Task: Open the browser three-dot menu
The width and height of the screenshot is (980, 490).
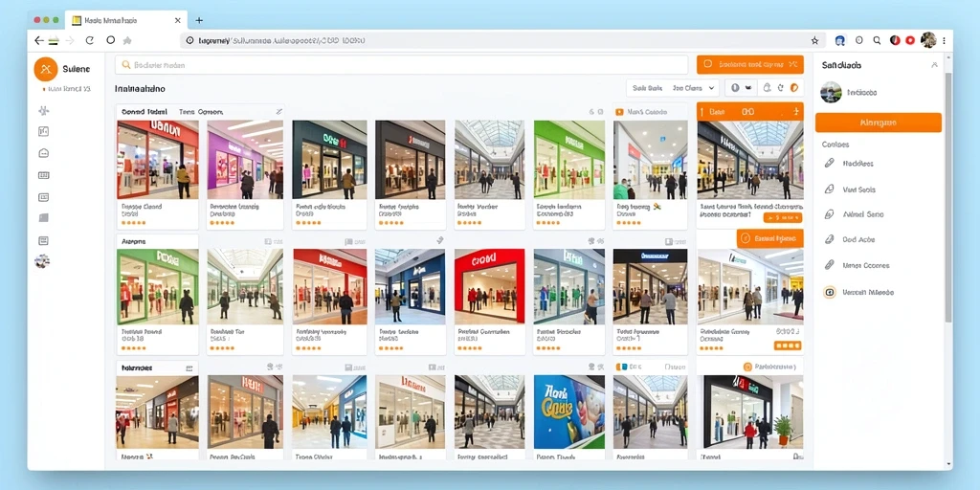Action: point(944,40)
